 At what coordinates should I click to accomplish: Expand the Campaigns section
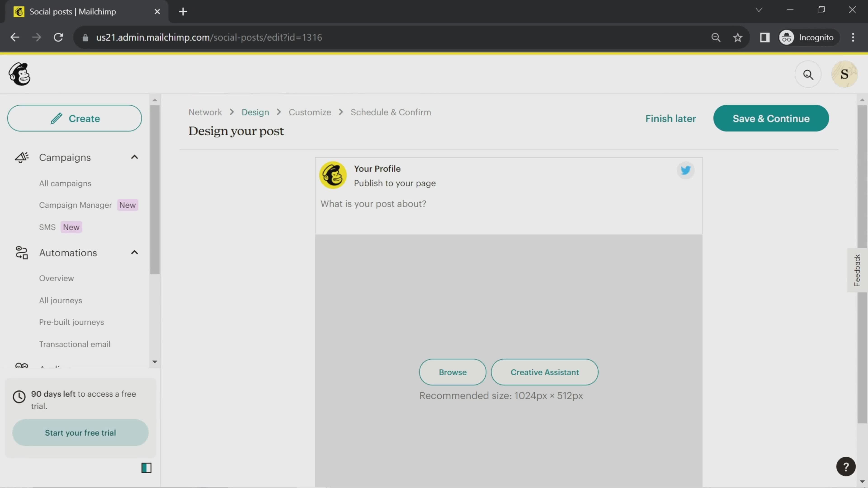[135, 157]
